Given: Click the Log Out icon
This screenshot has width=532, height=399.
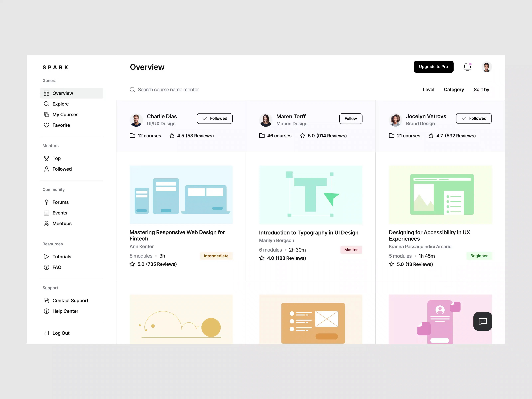Looking at the screenshot, I should pos(46,333).
